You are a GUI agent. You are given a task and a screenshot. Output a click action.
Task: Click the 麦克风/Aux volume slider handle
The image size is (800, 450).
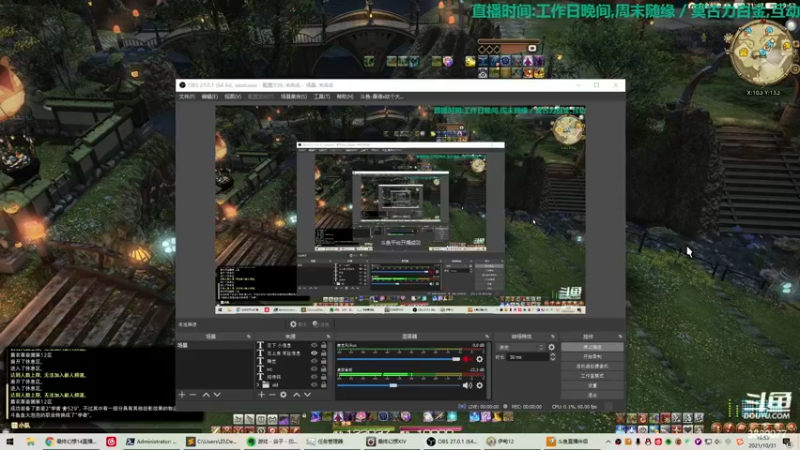(x=456, y=359)
